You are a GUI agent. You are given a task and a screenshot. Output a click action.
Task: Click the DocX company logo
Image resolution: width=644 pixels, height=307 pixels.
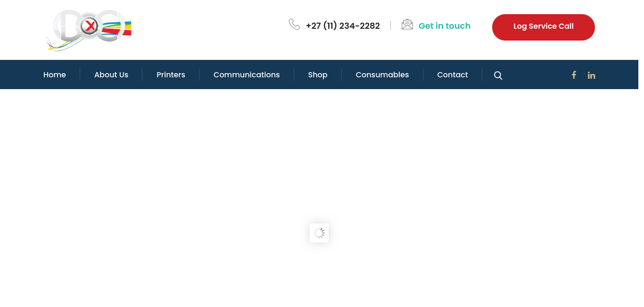click(x=89, y=30)
